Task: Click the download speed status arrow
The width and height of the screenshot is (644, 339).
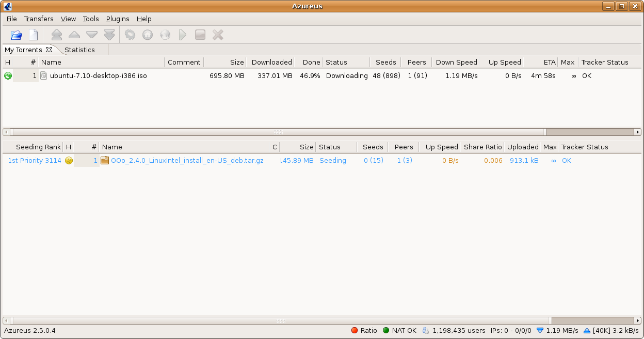Action: 540,331
